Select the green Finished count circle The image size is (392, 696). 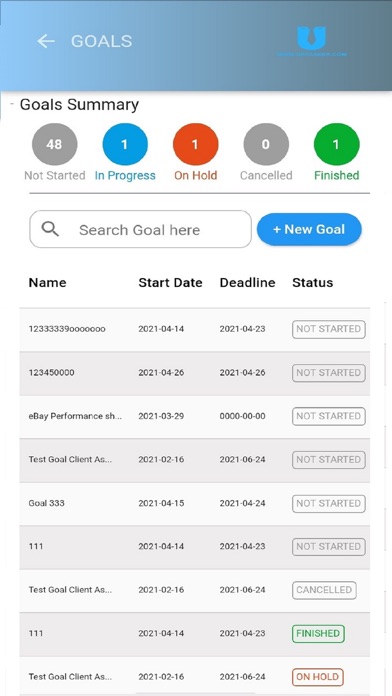[x=337, y=144]
